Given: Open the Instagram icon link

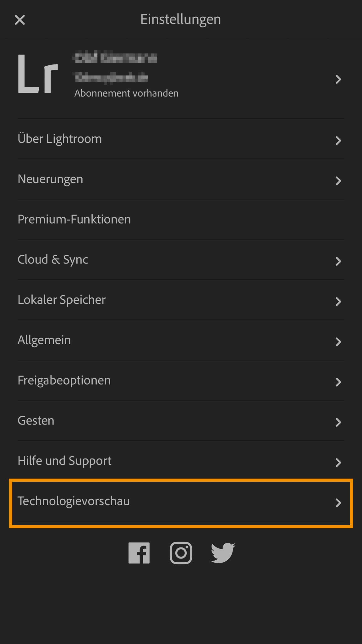Looking at the screenshot, I should 181,553.
